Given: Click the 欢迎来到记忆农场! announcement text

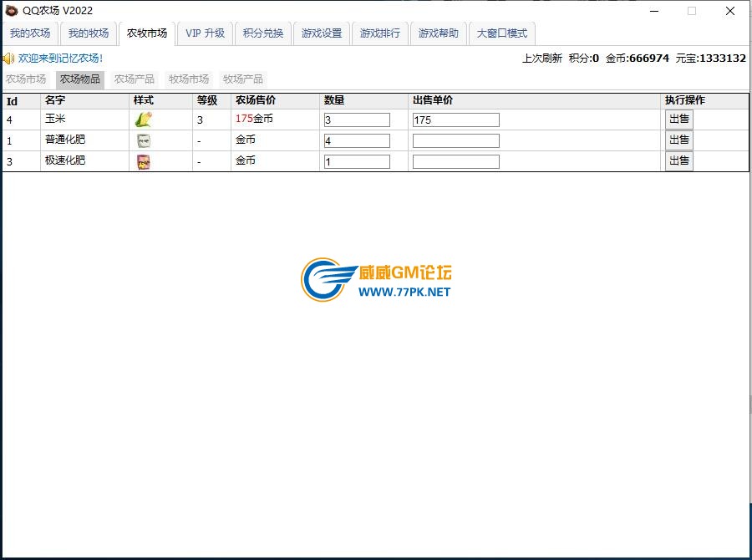Looking at the screenshot, I should click(x=60, y=59).
